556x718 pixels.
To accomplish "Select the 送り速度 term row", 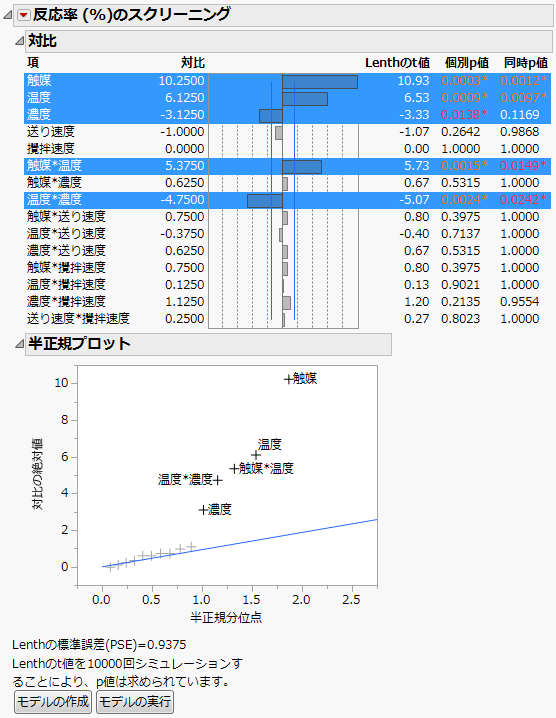I will pyautogui.click(x=287, y=132).
